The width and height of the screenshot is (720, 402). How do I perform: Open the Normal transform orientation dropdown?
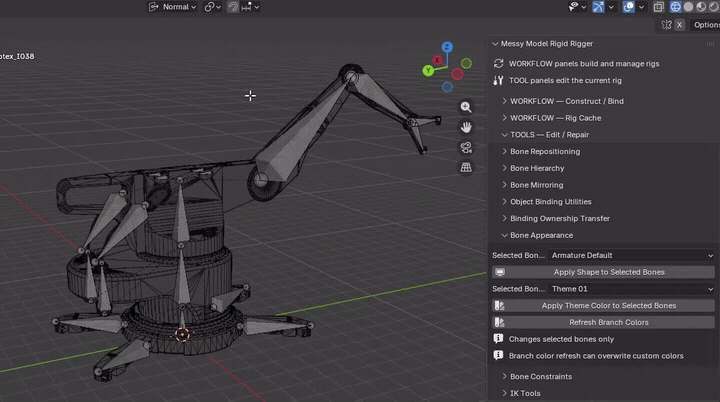(x=172, y=7)
